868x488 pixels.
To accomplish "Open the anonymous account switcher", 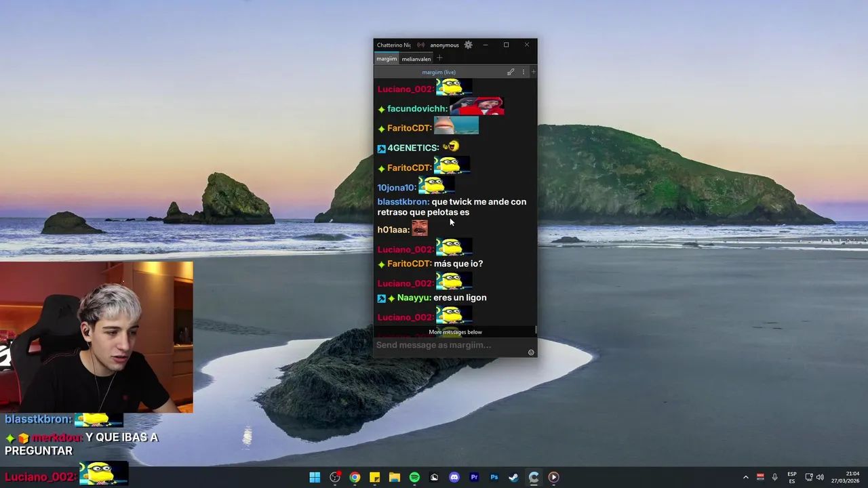I will 444,45.
